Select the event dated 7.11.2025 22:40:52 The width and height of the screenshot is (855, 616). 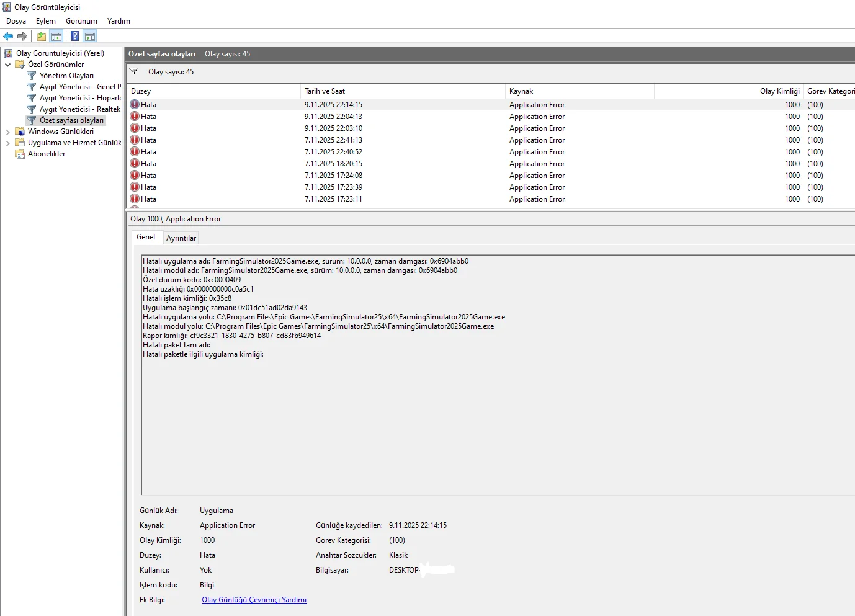(491, 152)
